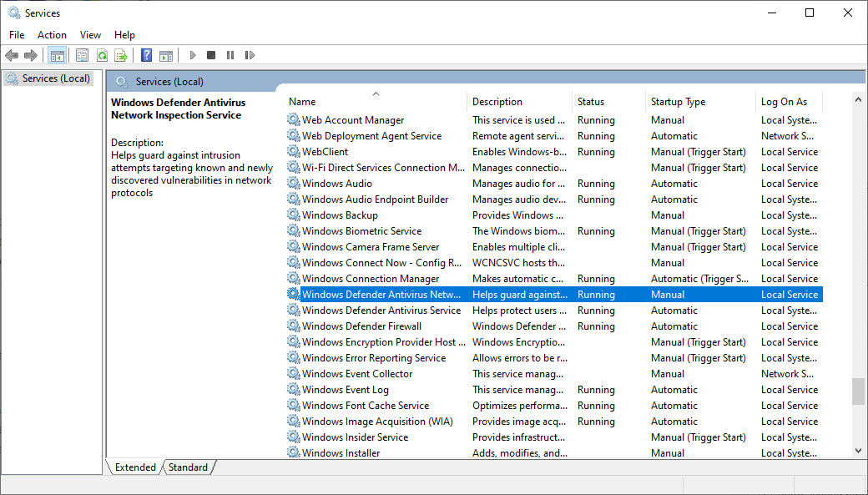
Task: Click the Forward arrow toolbar button
Action: (x=31, y=55)
